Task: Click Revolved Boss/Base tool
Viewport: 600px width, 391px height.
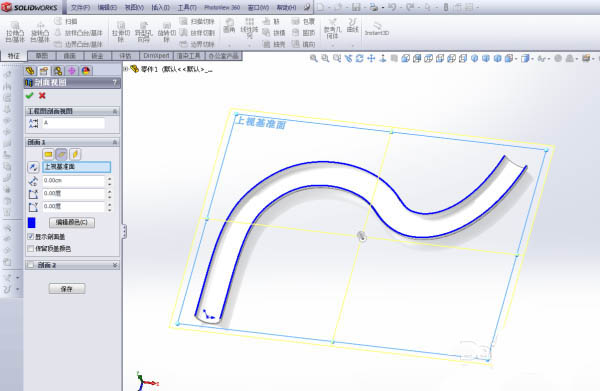Action: pyautogui.click(x=40, y=32)
